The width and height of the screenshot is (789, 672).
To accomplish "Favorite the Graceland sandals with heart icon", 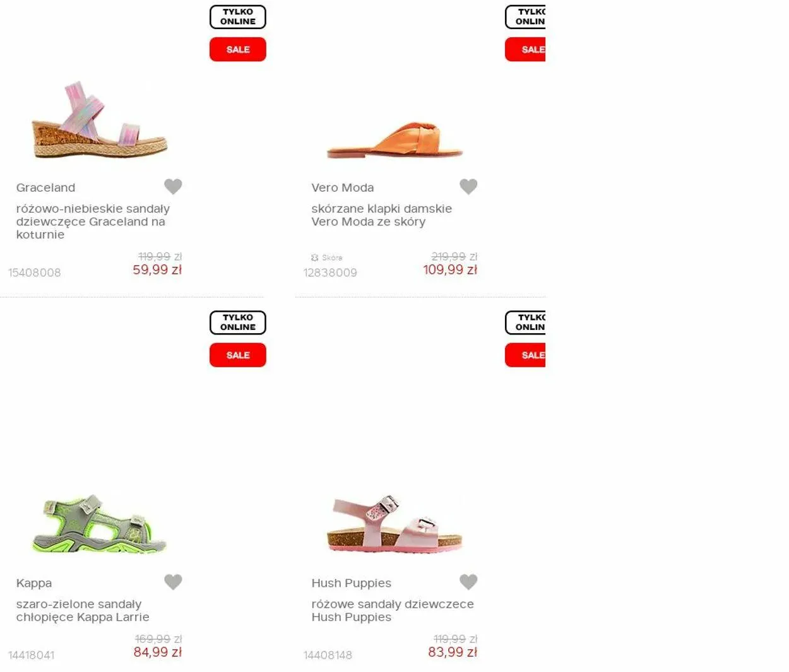I will [x=173, y=186].
